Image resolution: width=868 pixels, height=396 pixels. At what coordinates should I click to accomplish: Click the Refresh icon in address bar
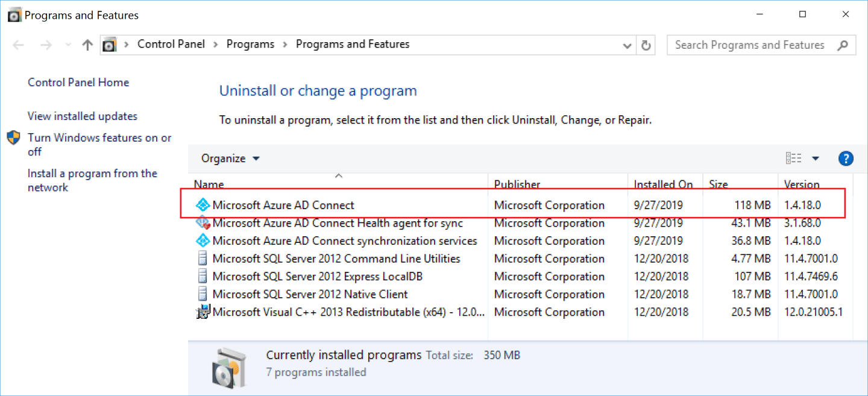[x=646, y=45]
